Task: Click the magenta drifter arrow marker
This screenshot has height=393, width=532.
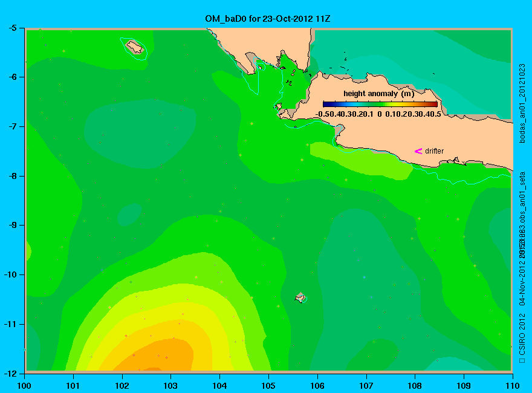Action: 418,151
